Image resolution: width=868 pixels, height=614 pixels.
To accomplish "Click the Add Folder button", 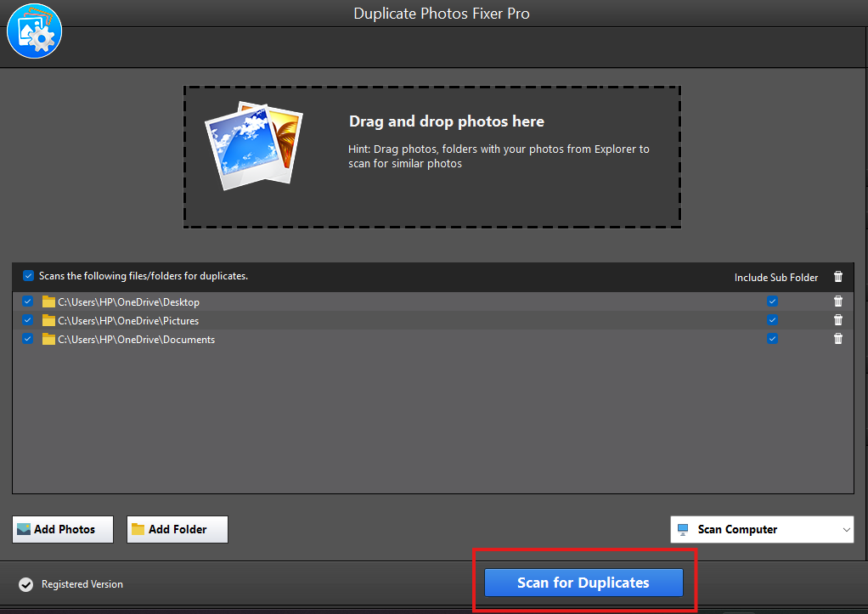I will pyautogui.click(x=178, y=529).
